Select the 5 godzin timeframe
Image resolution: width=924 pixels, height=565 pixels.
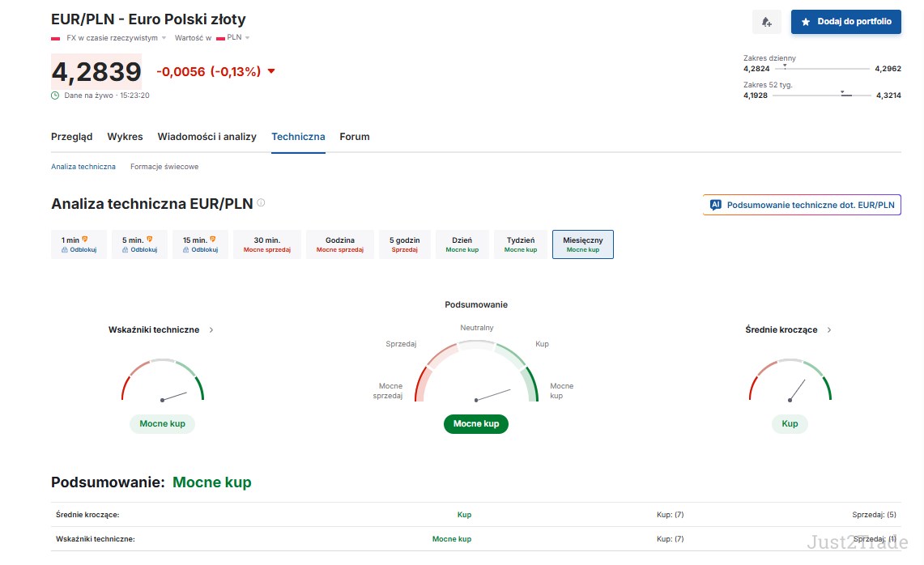405,244
